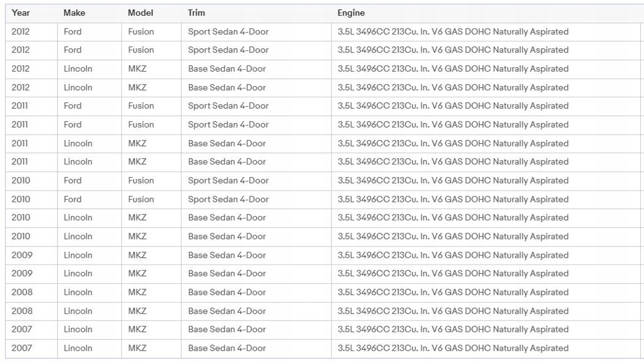Select the Engine column header
This screenshot has height=363, width=644.
[x=351, y=13]
